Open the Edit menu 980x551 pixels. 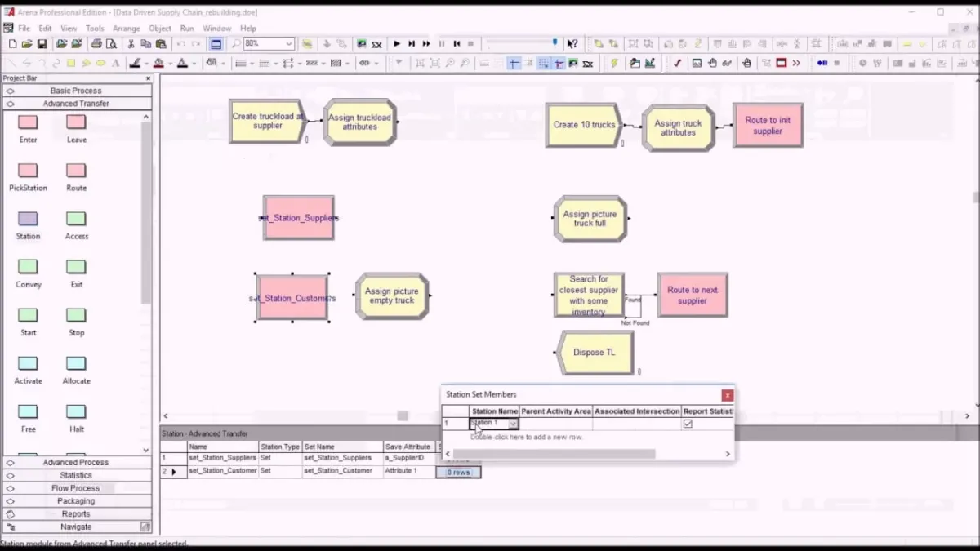[45, 29]
